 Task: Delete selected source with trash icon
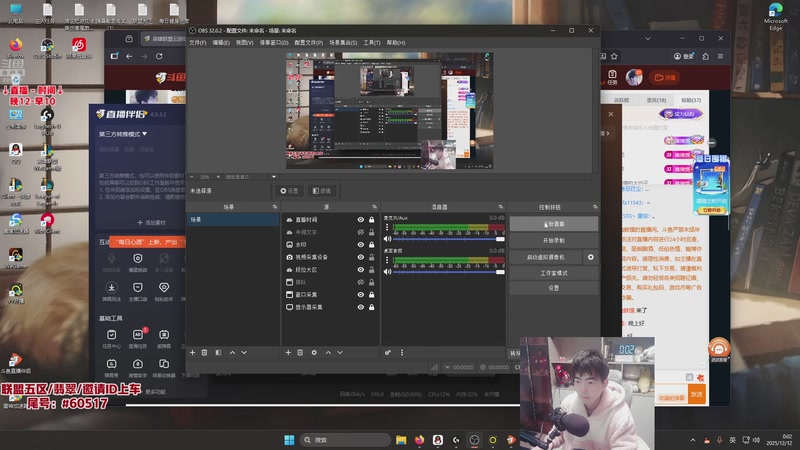(x=300, y=353)
